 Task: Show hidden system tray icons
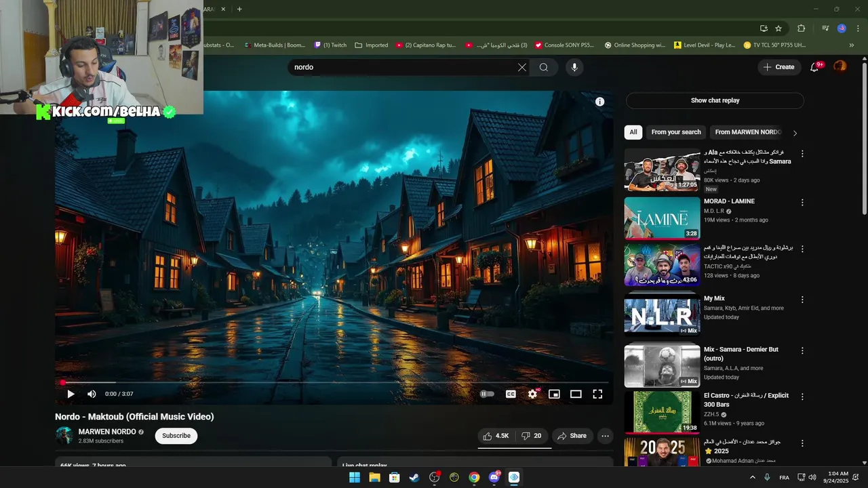pyautogui.click(x=752, y=477)
